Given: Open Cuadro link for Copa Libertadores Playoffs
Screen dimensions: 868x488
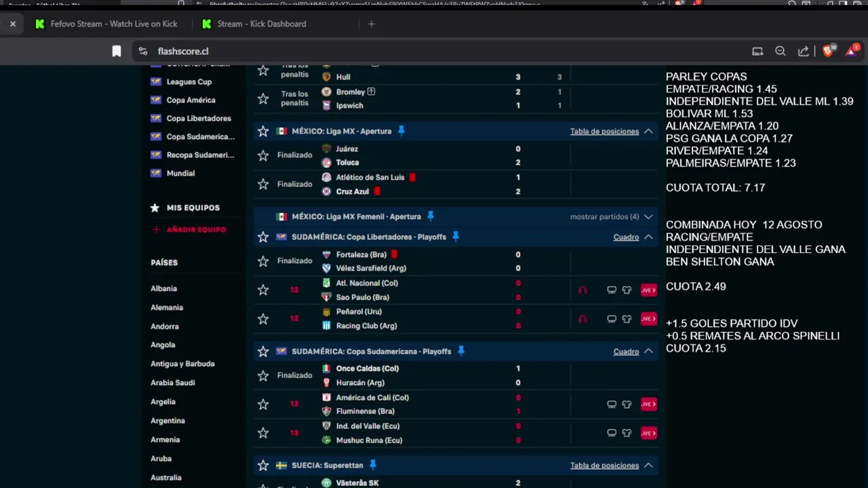Looking at the screenshot, I should (x=626, y=237).
